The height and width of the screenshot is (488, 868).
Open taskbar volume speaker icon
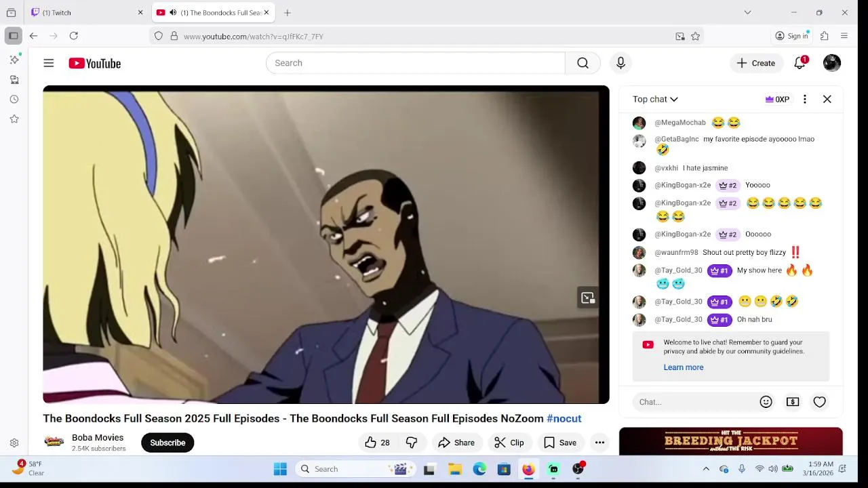coord(773,469)
